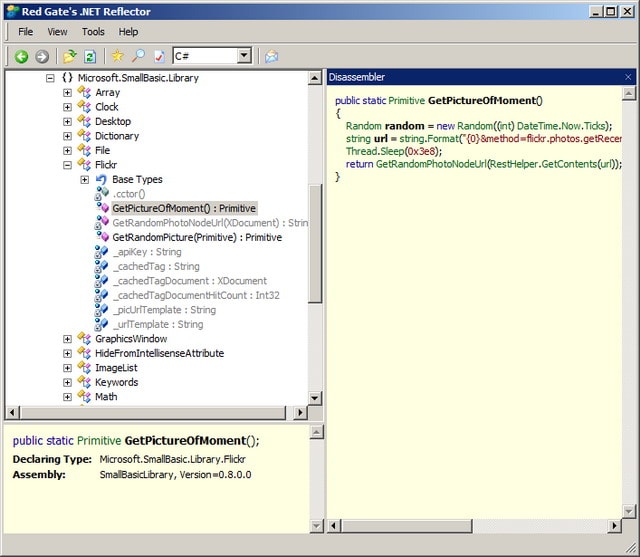Click SmallBasicLibrary, Version=0.8.0.0 assembly text
640x557 pixels.
click(176, 475)
